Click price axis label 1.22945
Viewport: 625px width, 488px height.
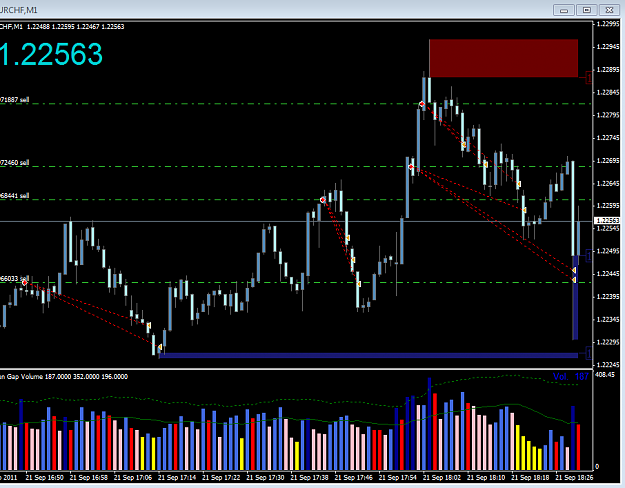[x=608, y=47]
